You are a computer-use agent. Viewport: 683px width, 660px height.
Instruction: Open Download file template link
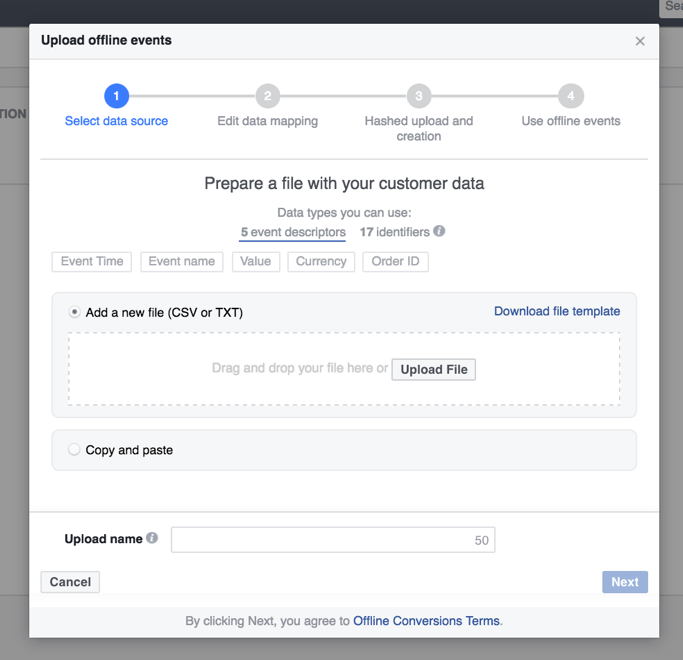tap(557, 311)
